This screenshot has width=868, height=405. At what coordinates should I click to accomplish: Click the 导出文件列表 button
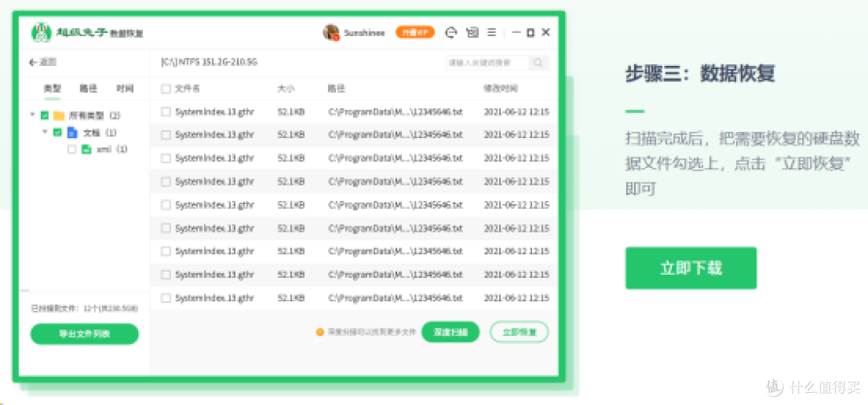(84, 333)
